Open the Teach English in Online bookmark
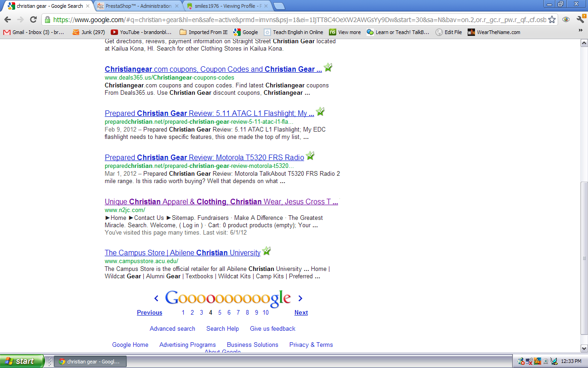This screenshot has height=368, width=588. [294, 32]
